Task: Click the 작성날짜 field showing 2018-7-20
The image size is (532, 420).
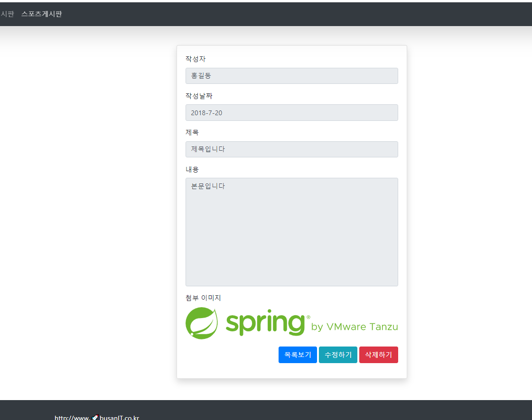Action: point(291,112)
